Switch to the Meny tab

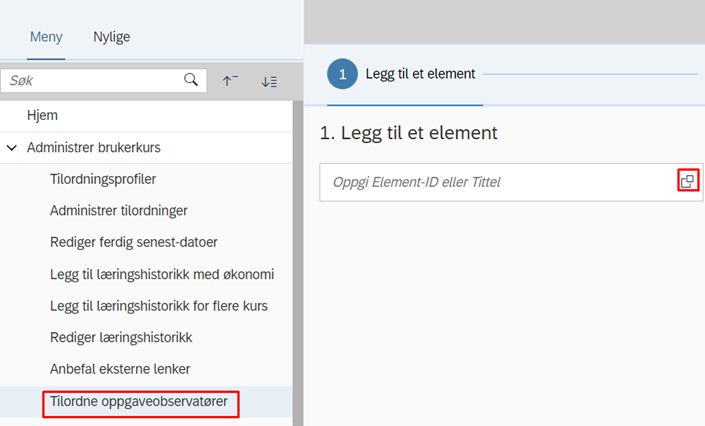pos(46,37)
